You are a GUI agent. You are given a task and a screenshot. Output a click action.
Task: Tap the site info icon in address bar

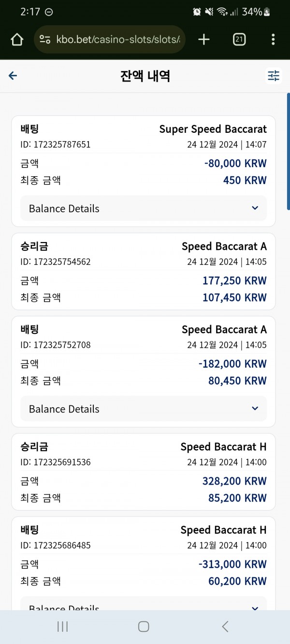[x=45, y=40]
